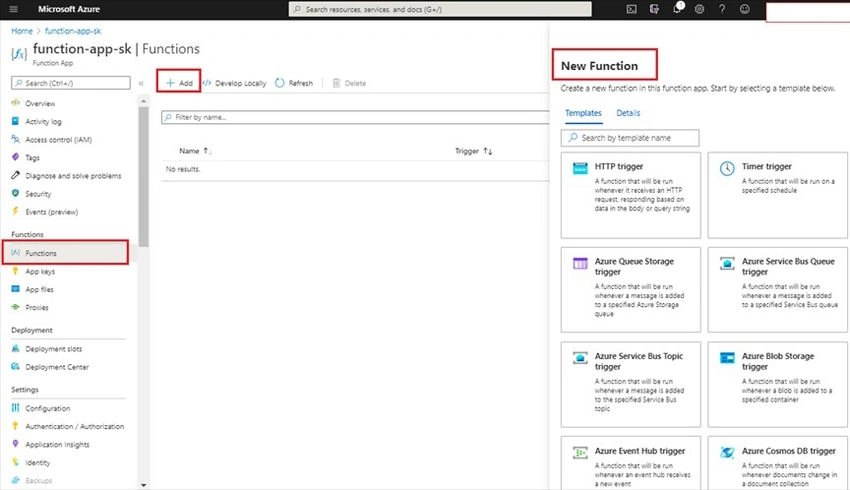
Task: Click the Delete toolbar button
Action: pyautogui.click(x=349, y=83)
